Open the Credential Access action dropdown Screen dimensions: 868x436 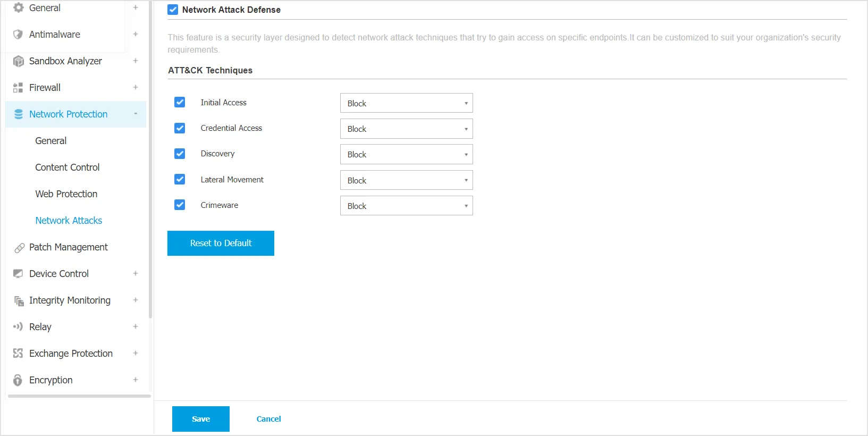406,129
